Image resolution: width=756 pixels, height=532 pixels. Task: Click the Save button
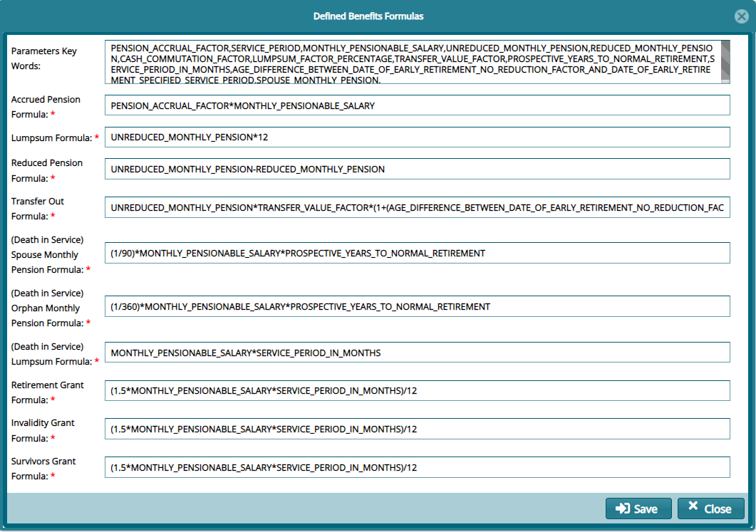pyautogui.click(x=638, y=508)
